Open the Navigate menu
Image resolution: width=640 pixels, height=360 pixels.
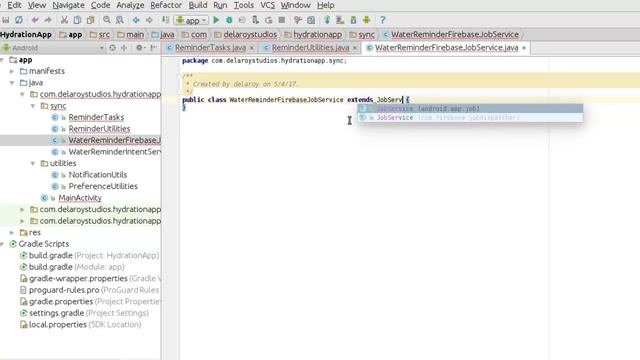(69, 5)
